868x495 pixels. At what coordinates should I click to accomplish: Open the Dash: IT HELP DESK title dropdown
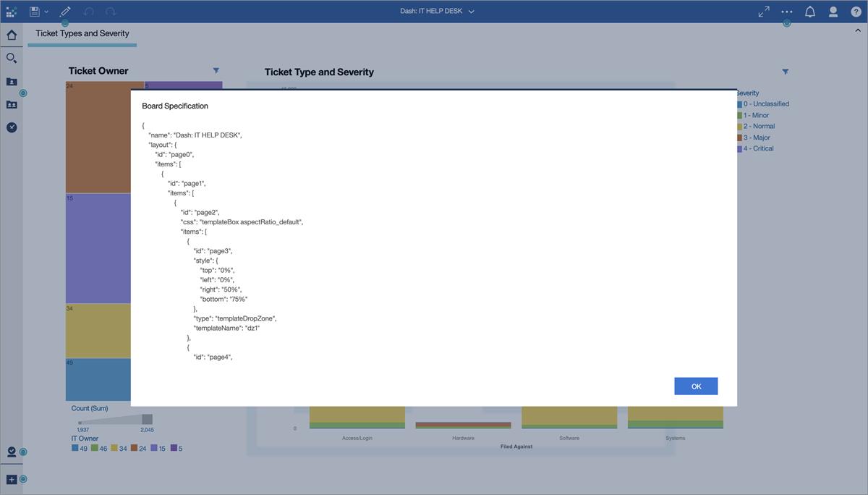(x=470, y=11)
